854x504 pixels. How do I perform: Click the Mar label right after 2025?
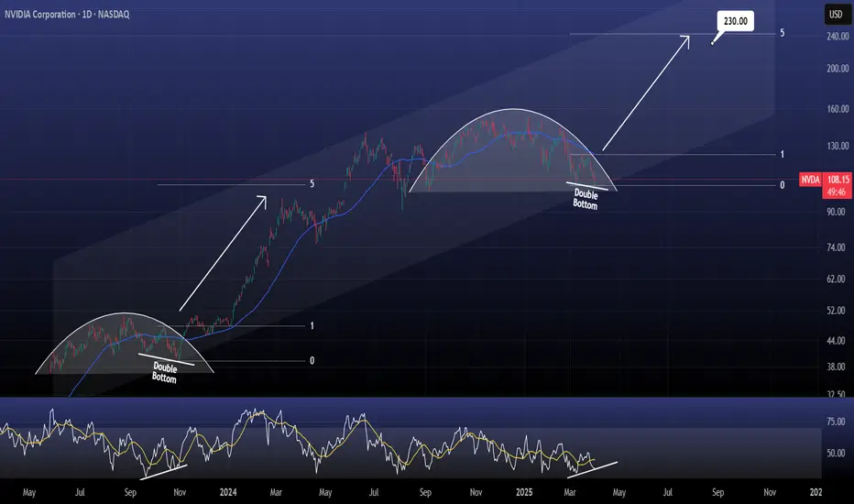click(x=570, y=492)
